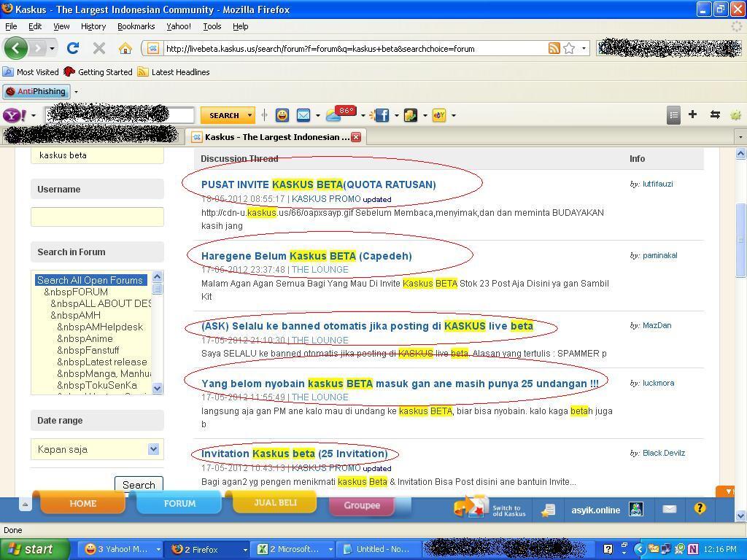Open the Yahoo smiley messenger icon
Image resolution: width=747 pixels, height=560 pixels.
tap(282, 115)
